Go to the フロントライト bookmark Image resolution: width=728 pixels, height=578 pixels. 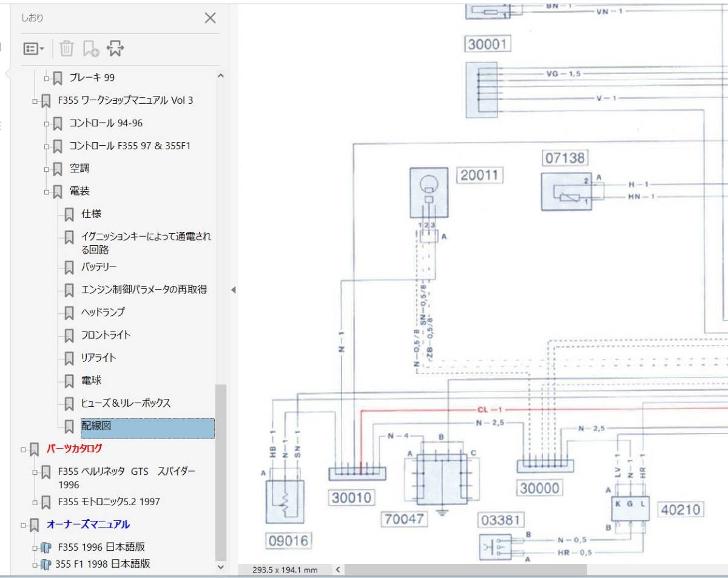click(106, 335)
